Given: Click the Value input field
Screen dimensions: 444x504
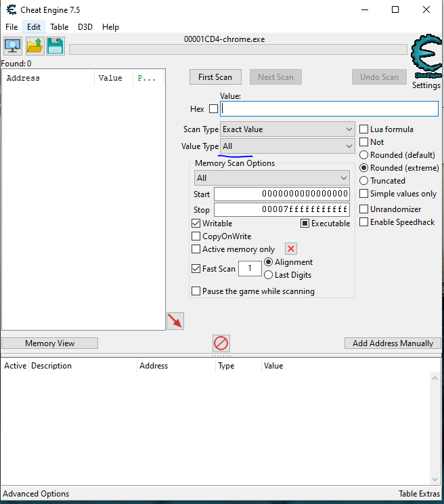Looking at the screenshot, I should 329,108.
